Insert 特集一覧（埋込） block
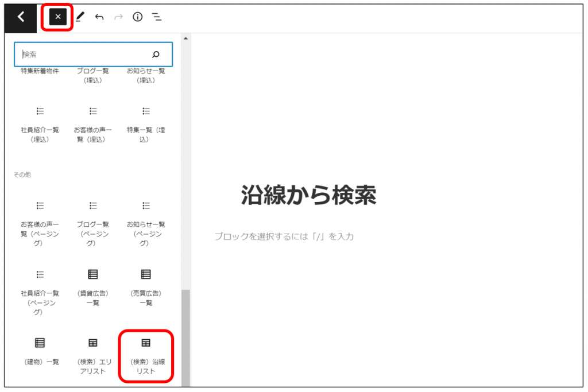This screenshot has width=588, height=392. [x=146, y=123]
